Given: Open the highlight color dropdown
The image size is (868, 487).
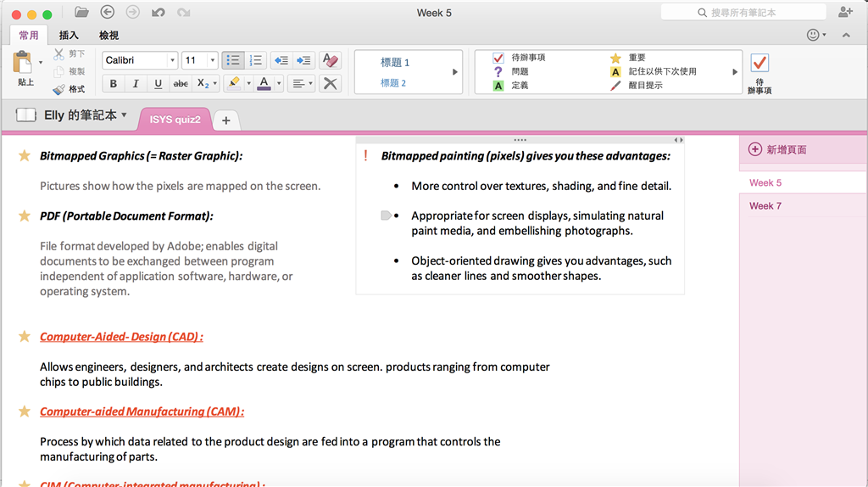Looking at the screenshot, I should tap(248, 84).
